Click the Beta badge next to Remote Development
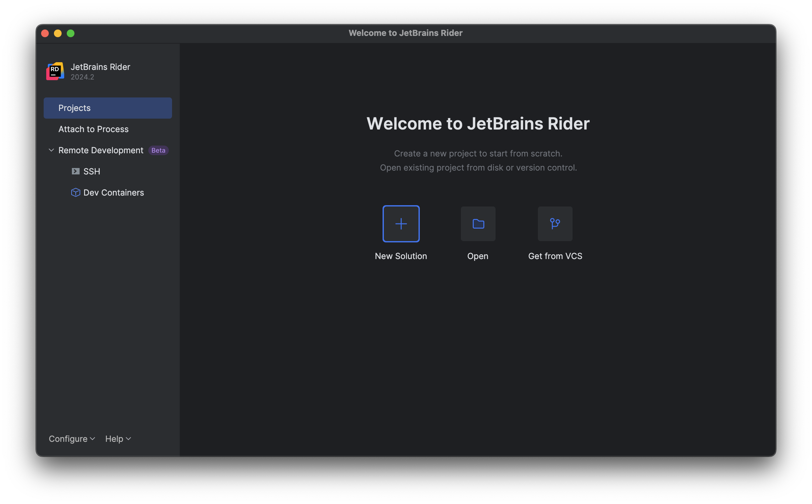The height and width of the screenshot is (504, 812). (x=158, y=150)
